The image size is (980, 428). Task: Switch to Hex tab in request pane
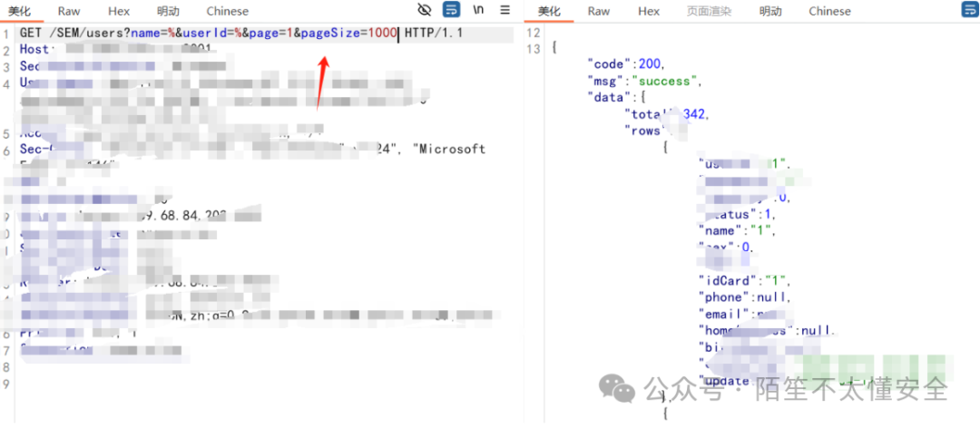point(119,11)
